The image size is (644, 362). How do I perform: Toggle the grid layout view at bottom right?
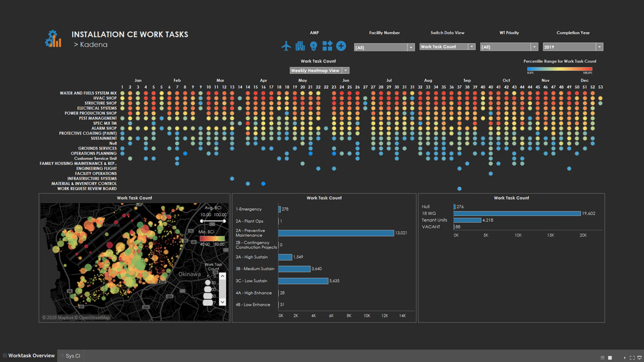(x=603, y=357)
